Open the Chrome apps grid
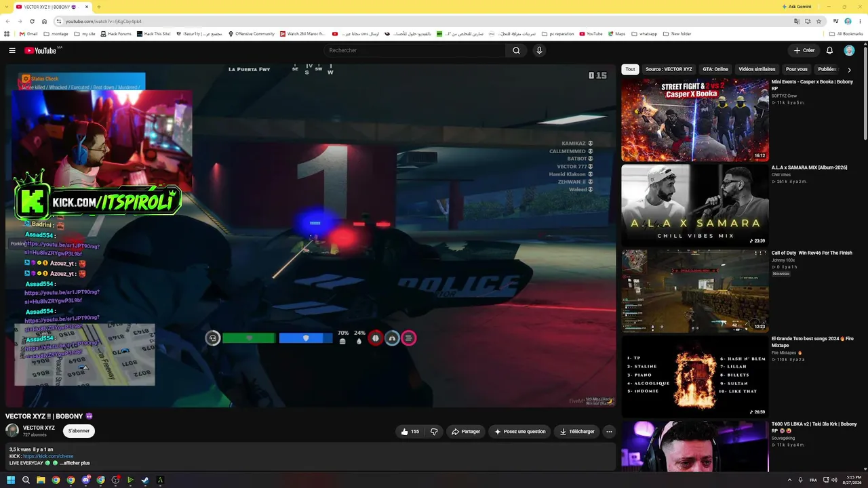The image size is (868, 488). pyautogui.click(x=7, y=34)
